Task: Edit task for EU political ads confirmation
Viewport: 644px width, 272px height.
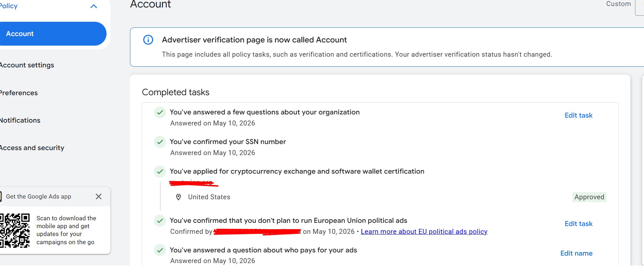Action: pyautogui.click(x=578, y=224)
